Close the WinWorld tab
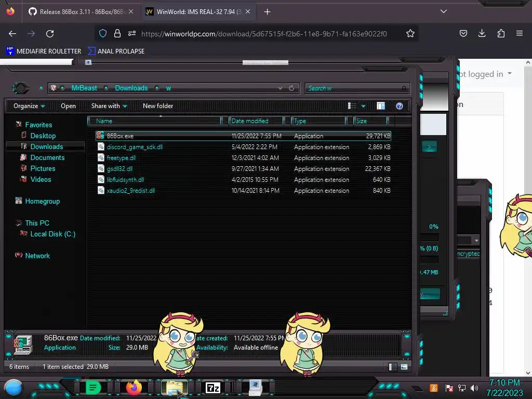 (x=248, y=12)
